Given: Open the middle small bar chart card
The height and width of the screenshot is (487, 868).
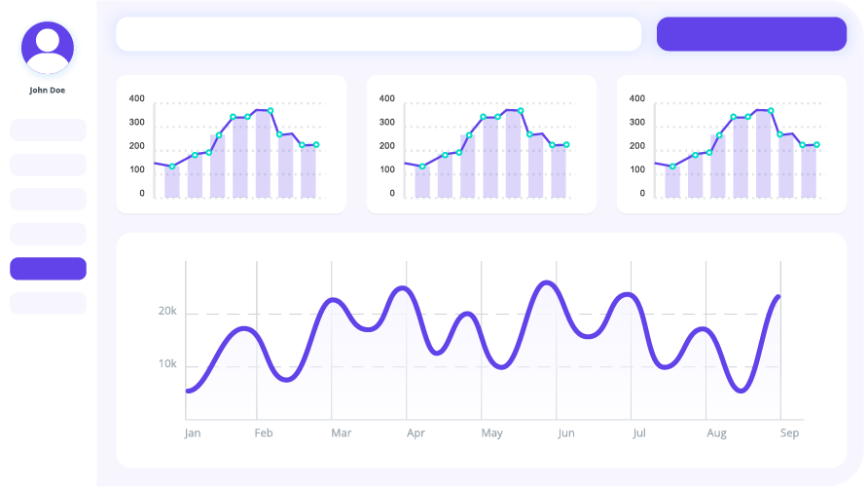Looking at the screenshot, I should 482,144.
